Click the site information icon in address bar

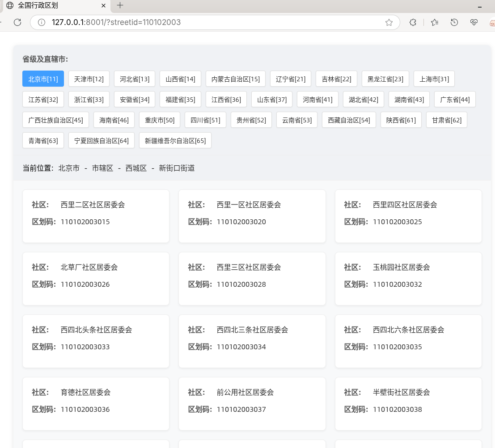coord(42,22)
